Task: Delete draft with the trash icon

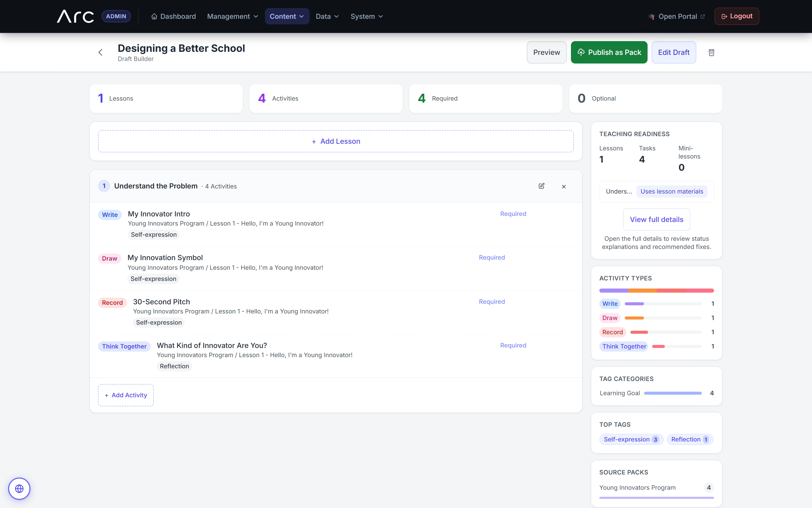Action: (x=711, y=52)
